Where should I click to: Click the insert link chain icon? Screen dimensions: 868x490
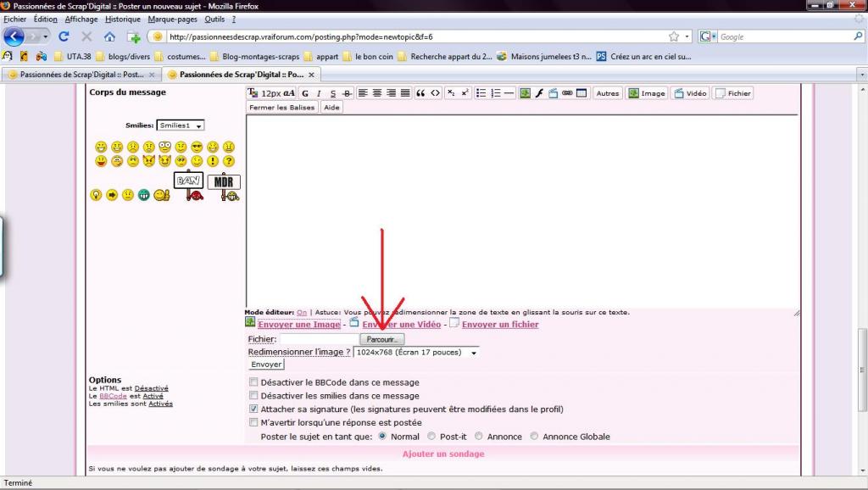point(567,93)
